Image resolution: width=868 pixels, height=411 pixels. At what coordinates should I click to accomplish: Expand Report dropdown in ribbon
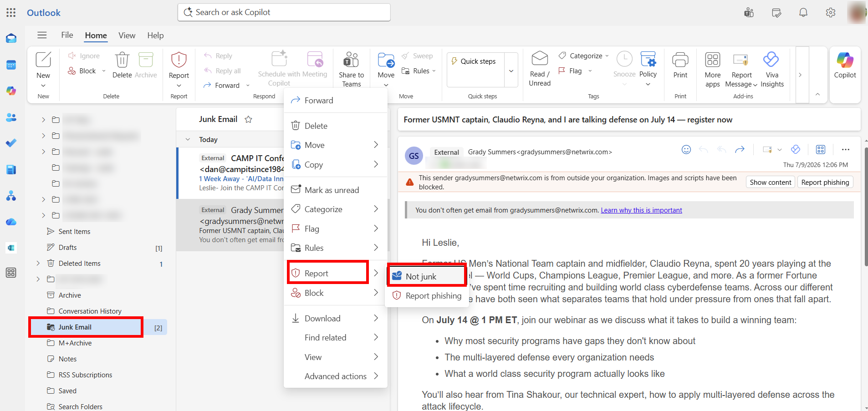click(x=179, y=86)
